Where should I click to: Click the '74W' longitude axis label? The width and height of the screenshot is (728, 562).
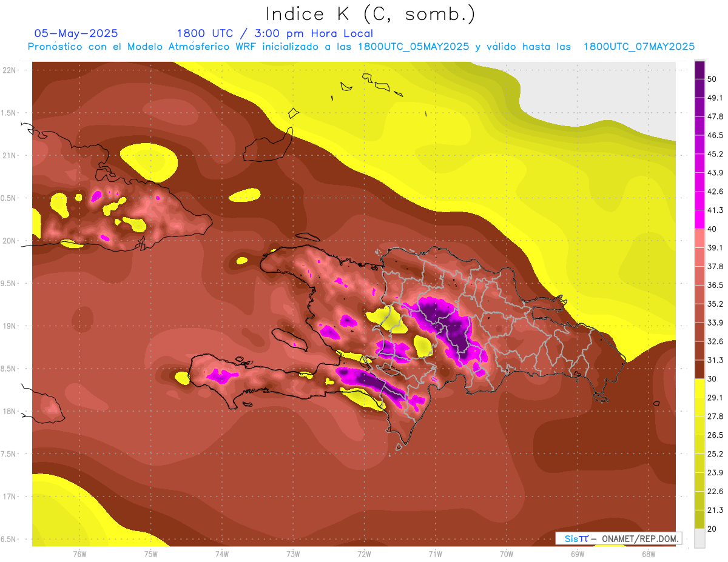point(221,554)
